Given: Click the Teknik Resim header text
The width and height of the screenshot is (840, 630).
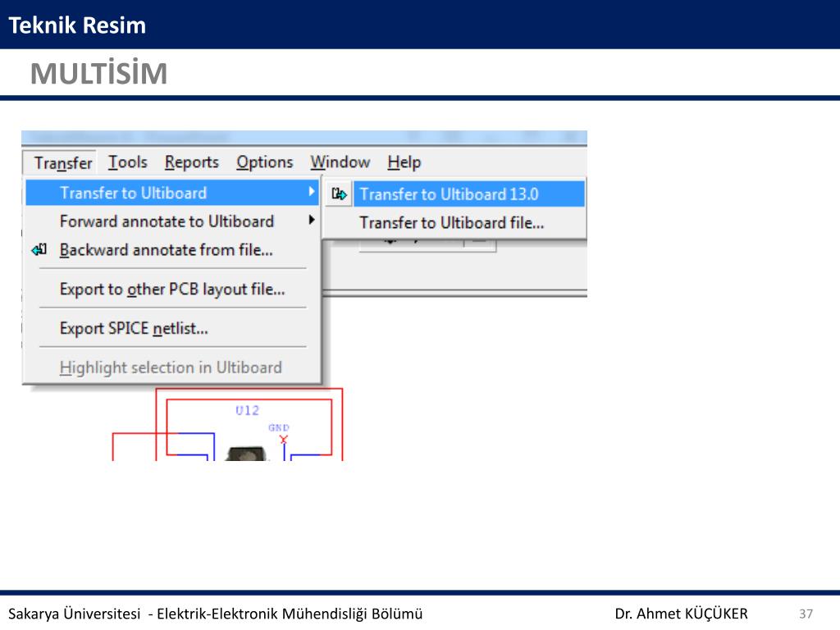Looking at the screenshot, I should 77,25.
